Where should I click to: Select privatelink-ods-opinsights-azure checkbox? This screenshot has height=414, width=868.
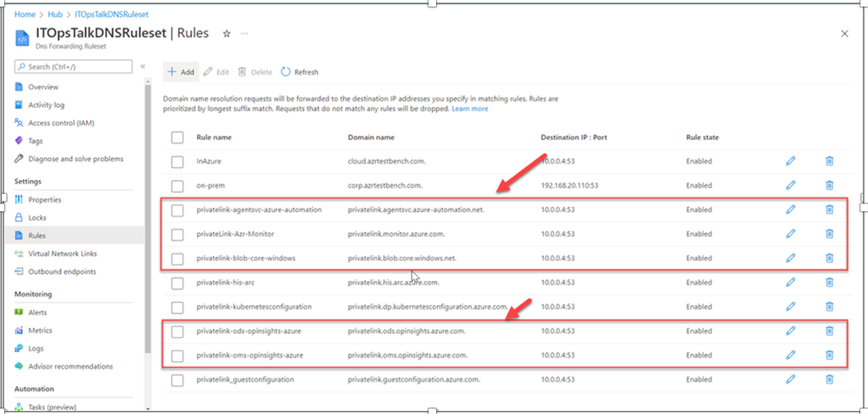tap(177, 332)
